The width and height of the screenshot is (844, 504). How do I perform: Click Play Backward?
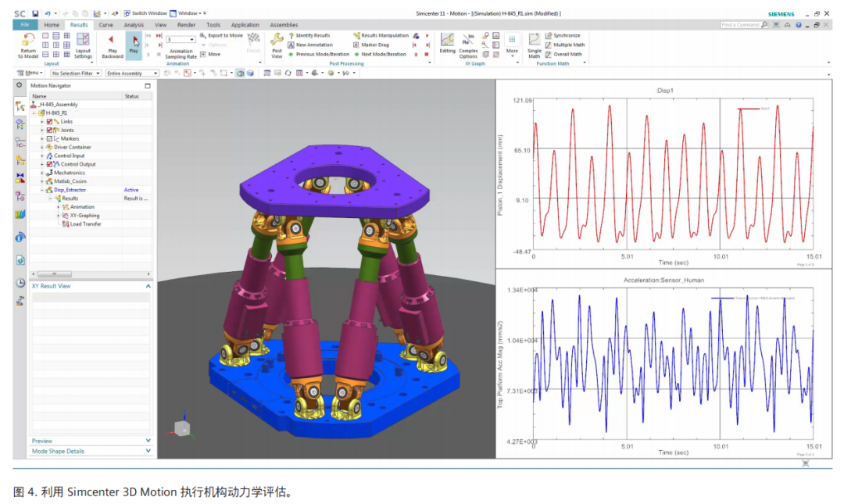pos(112,45)
